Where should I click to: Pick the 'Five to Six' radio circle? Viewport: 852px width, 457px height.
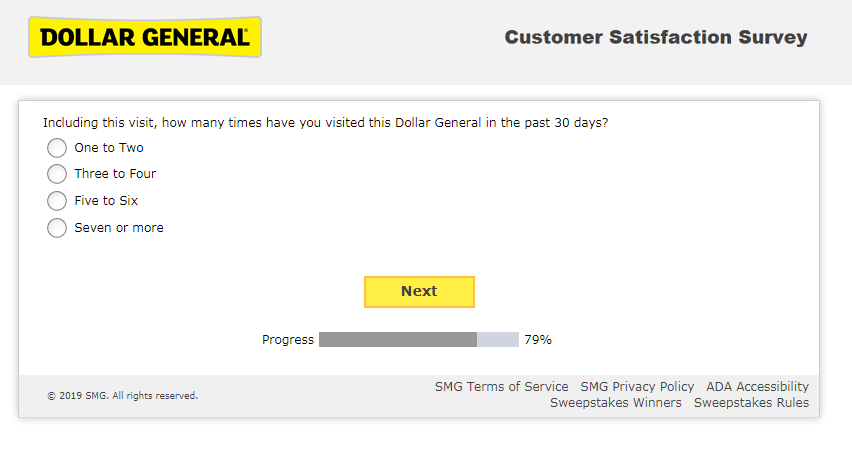(x=57, y=201)
